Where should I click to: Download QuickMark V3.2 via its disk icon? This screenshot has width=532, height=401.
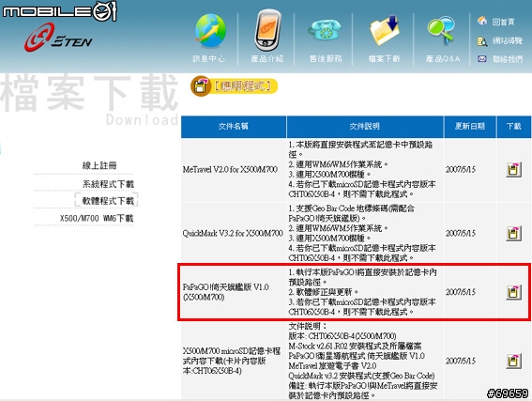[x=513, y=233]
